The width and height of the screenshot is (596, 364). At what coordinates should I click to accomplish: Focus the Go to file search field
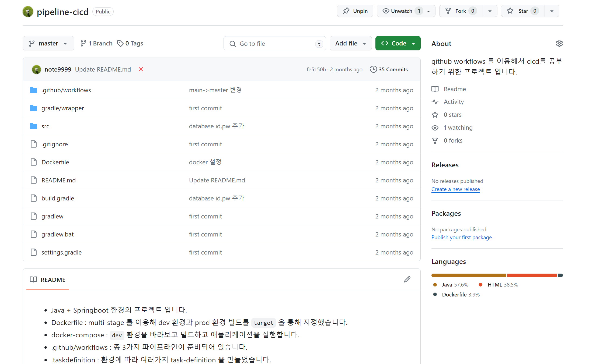[275, 44]
